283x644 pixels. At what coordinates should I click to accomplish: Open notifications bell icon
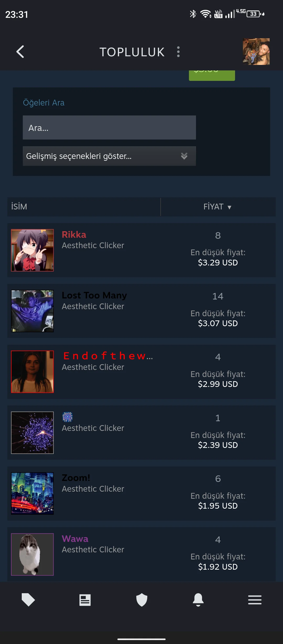click(x=198, y=600)
